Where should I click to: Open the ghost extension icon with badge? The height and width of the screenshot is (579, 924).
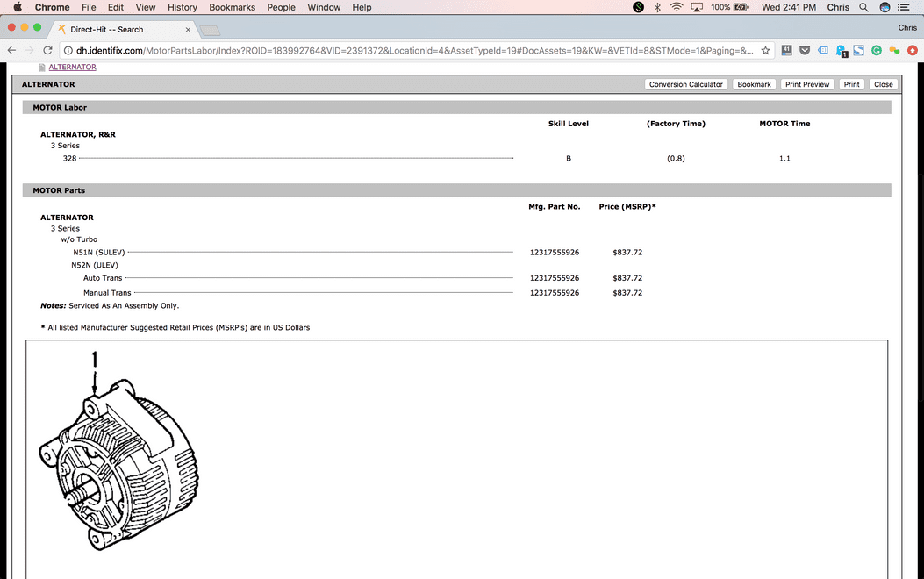841,51
